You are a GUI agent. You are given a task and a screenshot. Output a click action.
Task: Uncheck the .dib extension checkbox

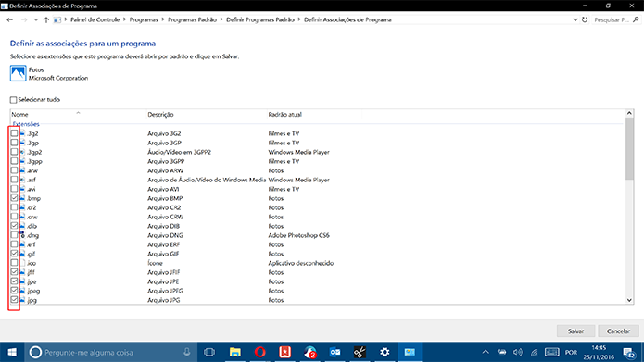[14, 226]
